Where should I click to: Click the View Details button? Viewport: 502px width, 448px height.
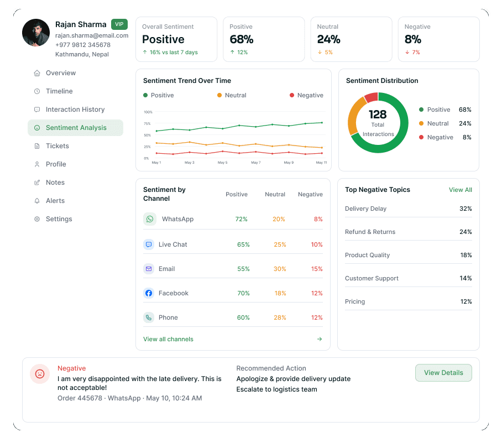click(x=443, y=373)
